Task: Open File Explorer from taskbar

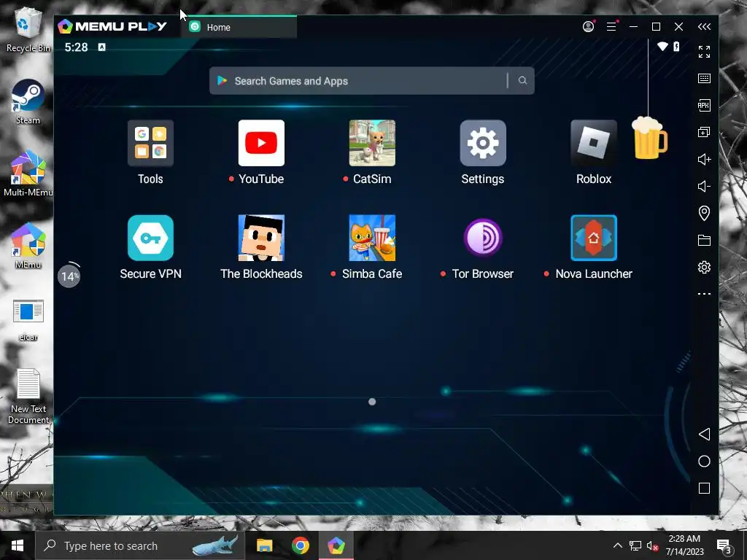Action: coord(264,545)
